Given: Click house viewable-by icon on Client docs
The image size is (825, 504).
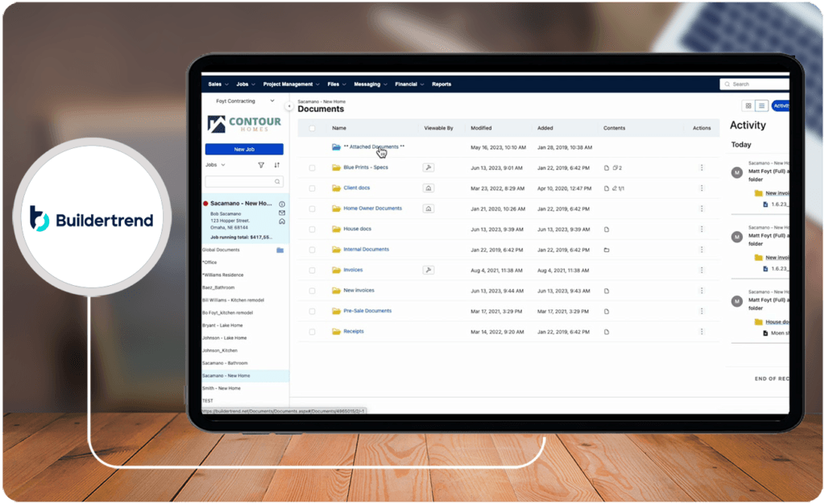Looking at the screenshot, I should click(429, 188).
